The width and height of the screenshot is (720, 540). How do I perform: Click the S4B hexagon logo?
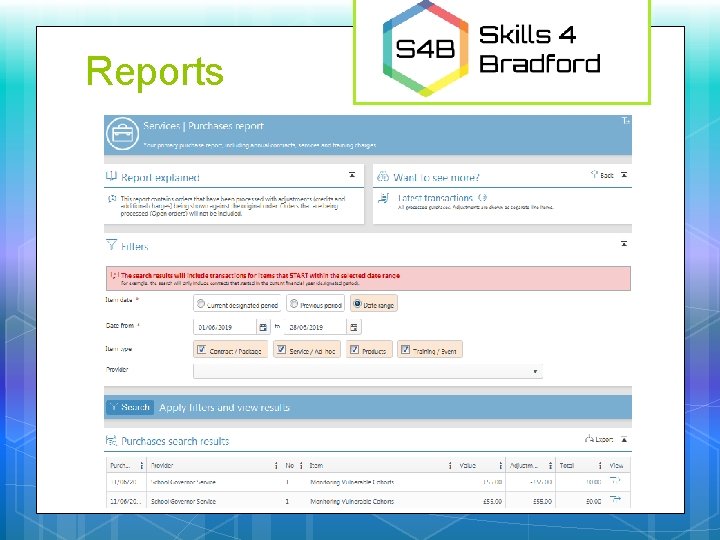coord(425,48)
